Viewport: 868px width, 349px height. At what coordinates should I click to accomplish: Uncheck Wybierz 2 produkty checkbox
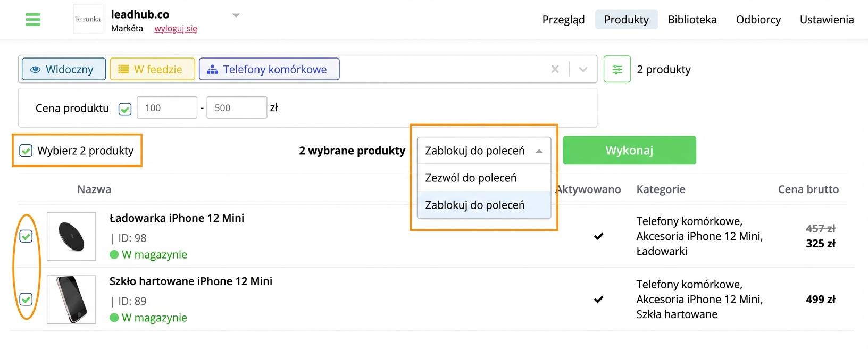26,151
